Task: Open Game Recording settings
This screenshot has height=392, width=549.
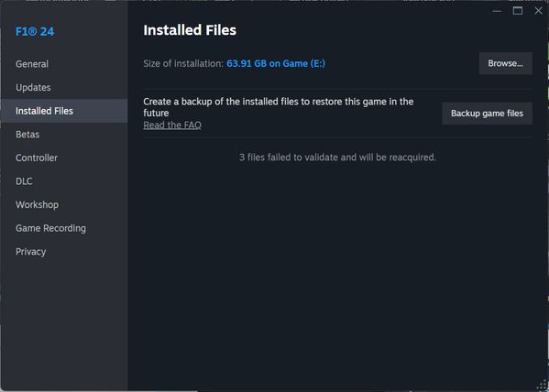Action: coord(64,228)
